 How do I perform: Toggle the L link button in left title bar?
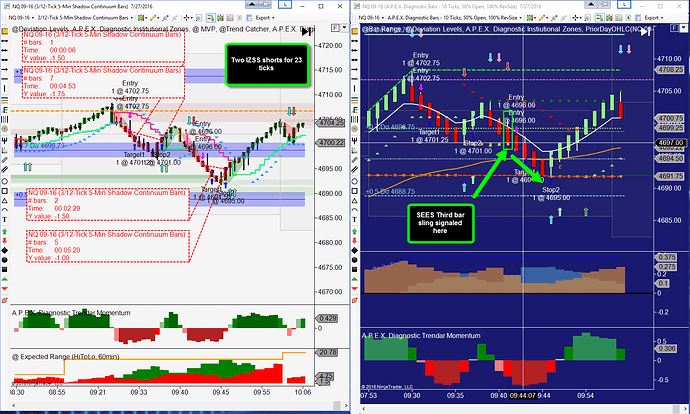coord(285,4)
